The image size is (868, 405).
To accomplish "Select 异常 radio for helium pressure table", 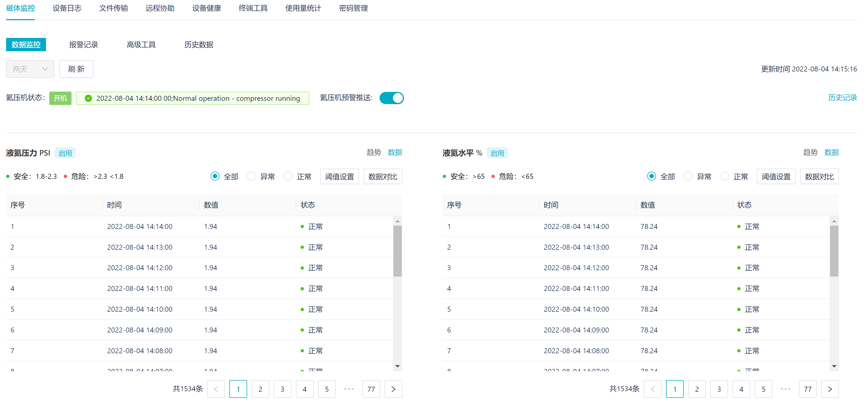I will click(x=251, y=176).
